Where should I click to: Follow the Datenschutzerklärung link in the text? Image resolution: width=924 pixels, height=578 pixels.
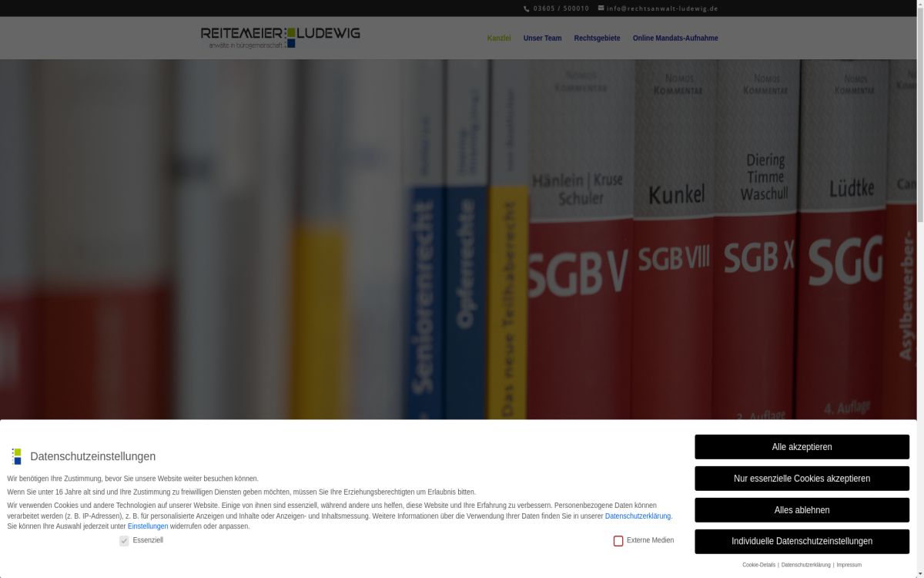(x=638, y=516)
